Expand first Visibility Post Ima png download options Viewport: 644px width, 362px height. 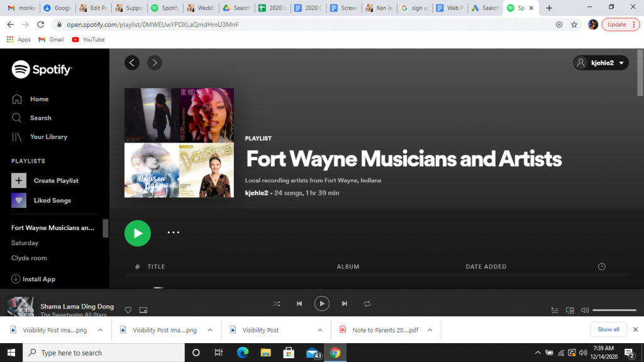[x=100, y=330]
